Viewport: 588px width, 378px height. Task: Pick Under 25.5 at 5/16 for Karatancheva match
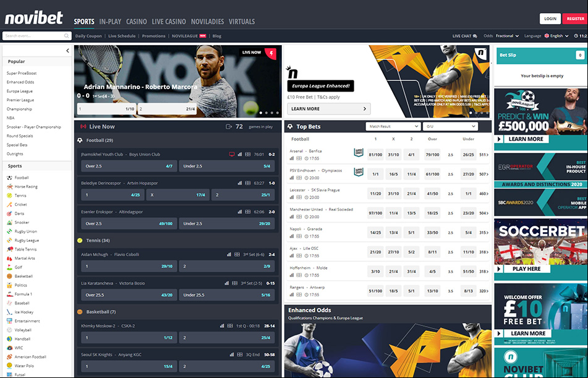(227, 295)
